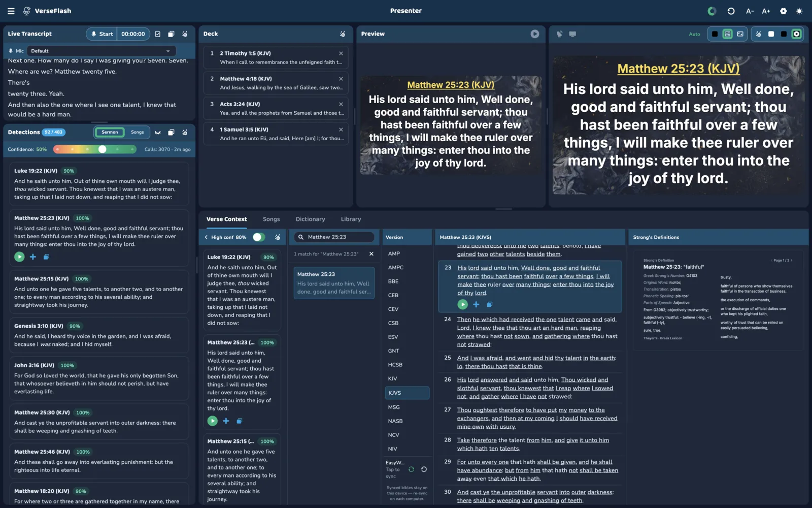This screenshot has width=812, height=508.
Task: Click the satellite broadcast icon in output header
Action: tap(559, 34)
